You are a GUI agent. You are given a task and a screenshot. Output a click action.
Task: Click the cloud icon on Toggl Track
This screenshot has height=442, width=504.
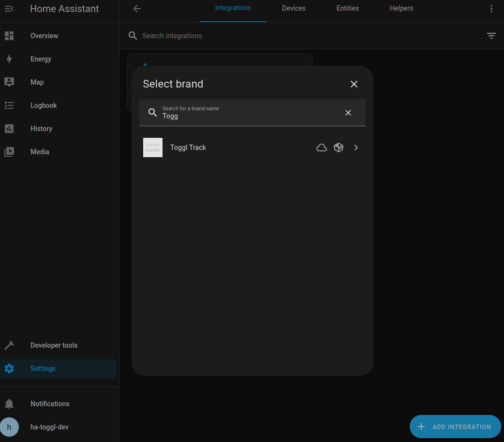322,147
